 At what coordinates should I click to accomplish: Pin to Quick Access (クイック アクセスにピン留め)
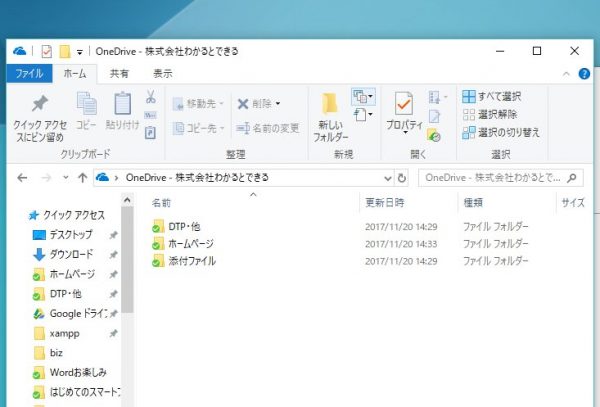(x=40, y=118)
